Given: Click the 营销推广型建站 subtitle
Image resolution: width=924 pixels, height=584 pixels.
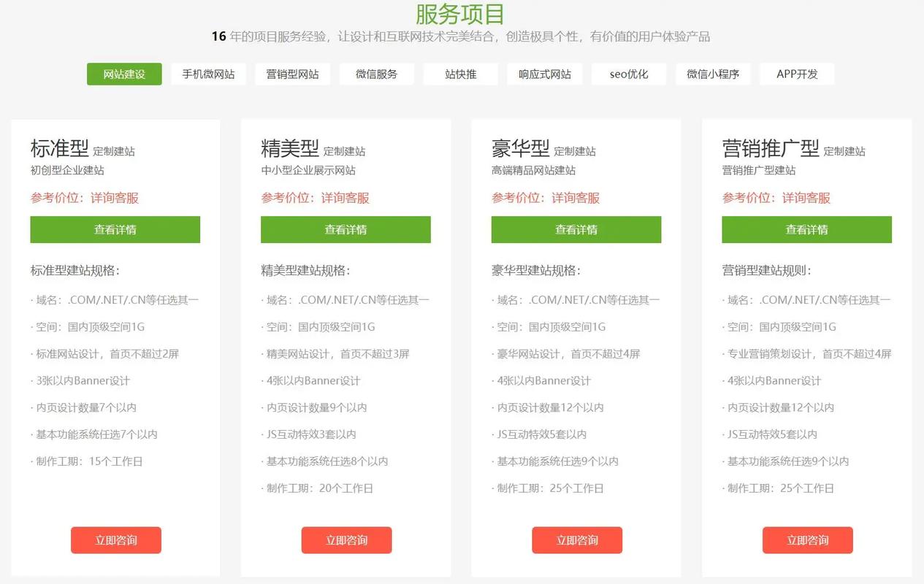Looking at the screenshot, I should point(759,170).
